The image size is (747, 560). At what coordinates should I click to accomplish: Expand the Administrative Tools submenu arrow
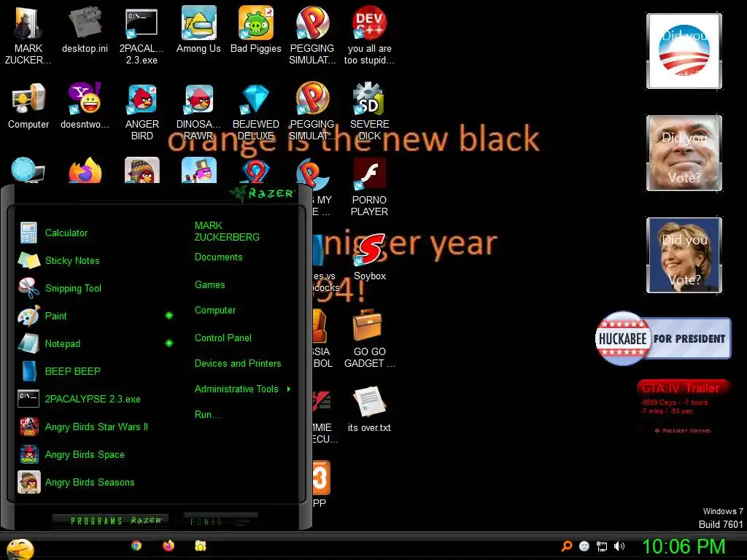289,389
